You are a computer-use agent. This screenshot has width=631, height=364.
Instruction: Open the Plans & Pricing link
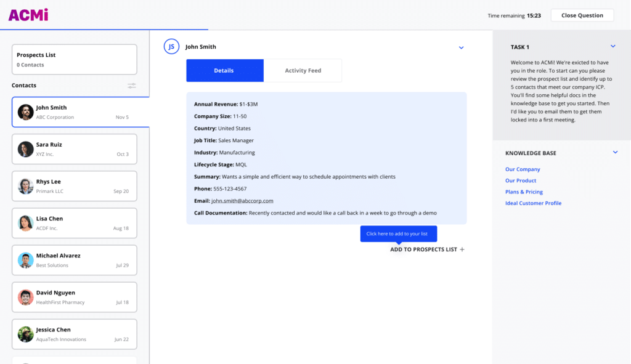(524, 192)
